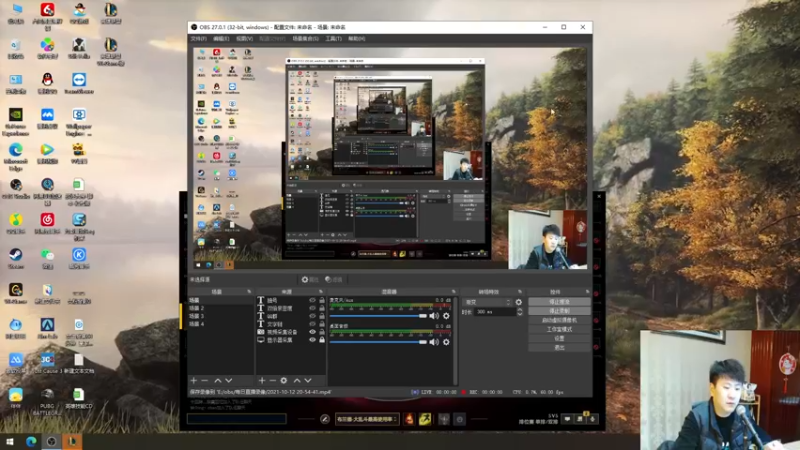
Task: Open 编辑(E) menu in OBS
Action: pyautogui.click(x=221, y=39)
